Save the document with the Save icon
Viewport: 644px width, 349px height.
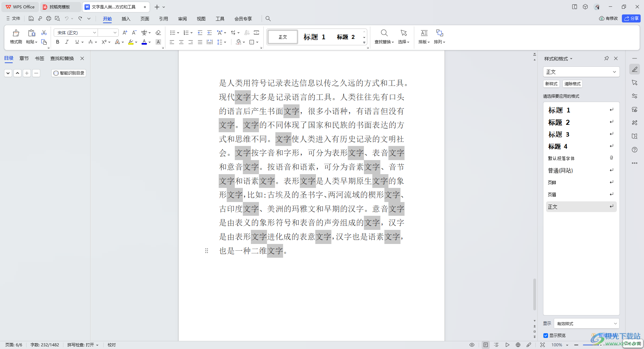31,18
